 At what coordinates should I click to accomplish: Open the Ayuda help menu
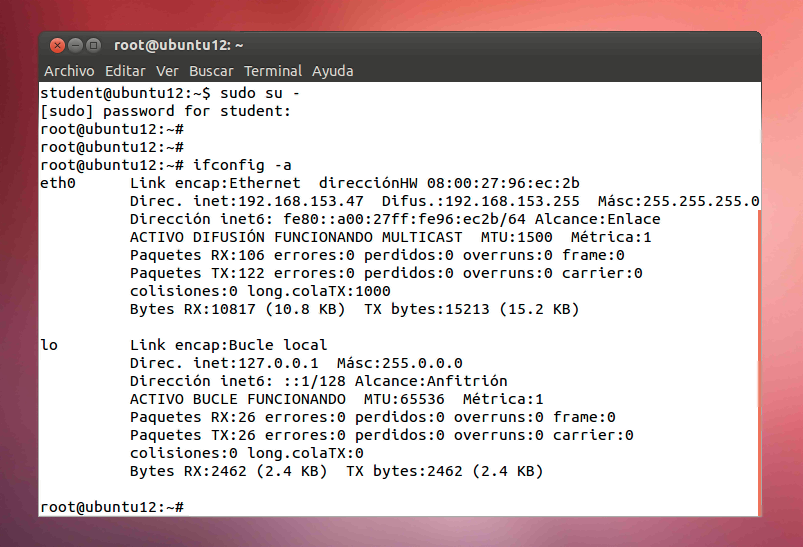point(332,71)
